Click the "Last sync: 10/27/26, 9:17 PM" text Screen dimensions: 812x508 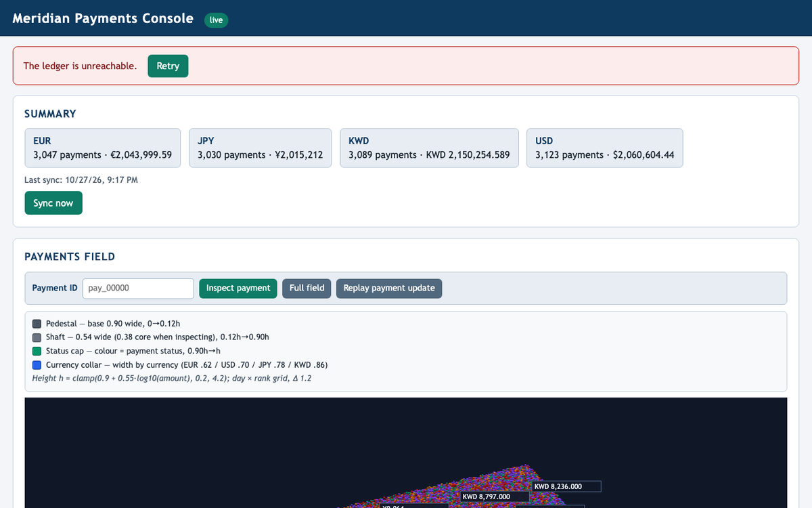[81, 179]
